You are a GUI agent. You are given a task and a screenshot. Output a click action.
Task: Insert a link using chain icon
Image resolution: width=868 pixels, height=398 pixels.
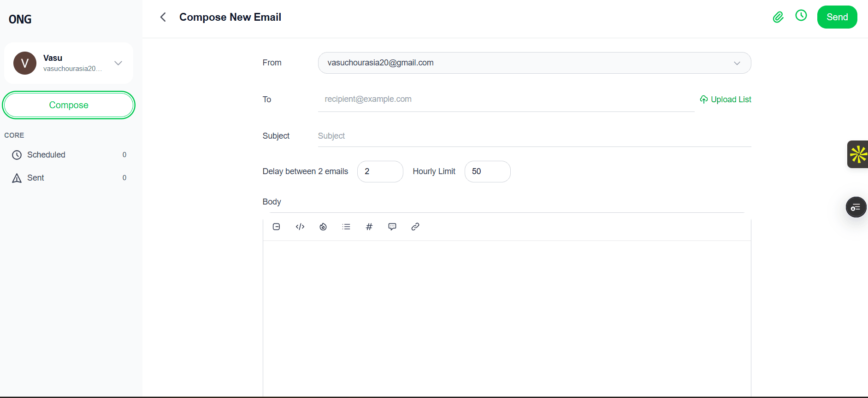point(415,227)
